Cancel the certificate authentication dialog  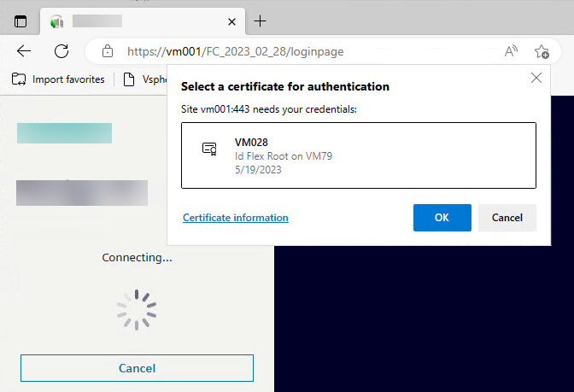(x=507, y=218)
